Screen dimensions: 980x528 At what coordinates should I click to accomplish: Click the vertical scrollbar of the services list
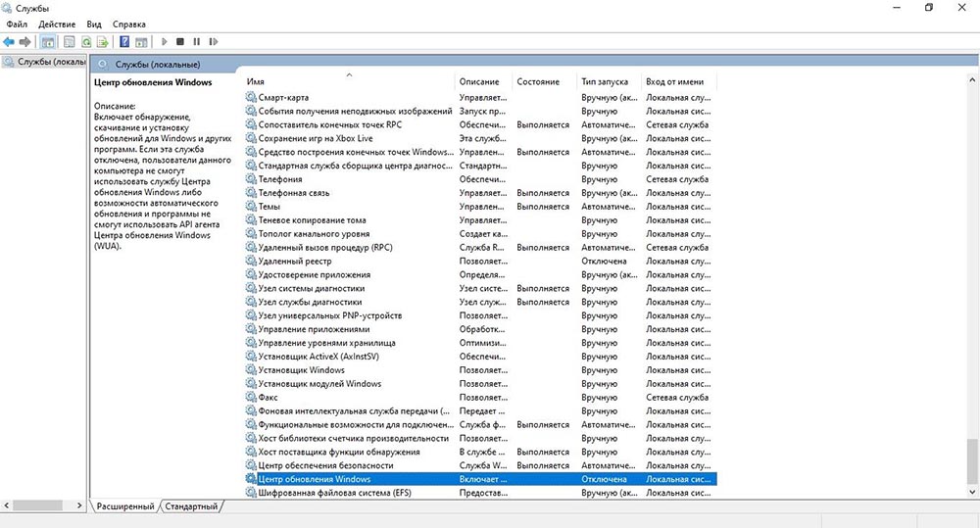tap(971, 294)
